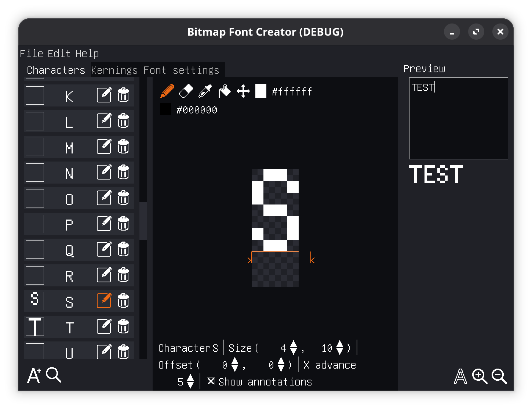Click the outlined A font icon in preview
This screenshot has height=409, width=532.
click(460, 376)
